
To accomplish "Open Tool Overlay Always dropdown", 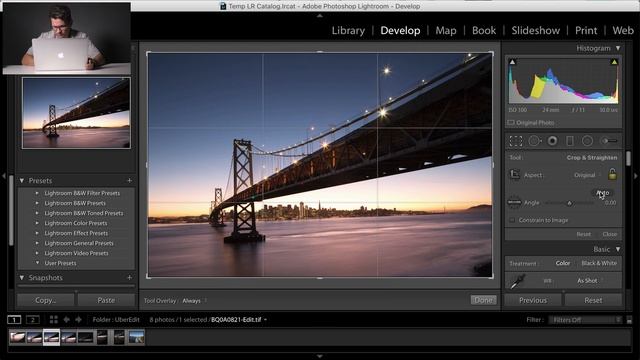I will pyautogui.click(x=194, y=301).
